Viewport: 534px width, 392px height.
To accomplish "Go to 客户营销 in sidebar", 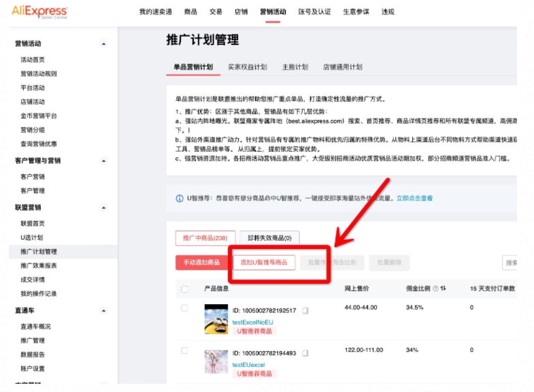I will point(33,177).
